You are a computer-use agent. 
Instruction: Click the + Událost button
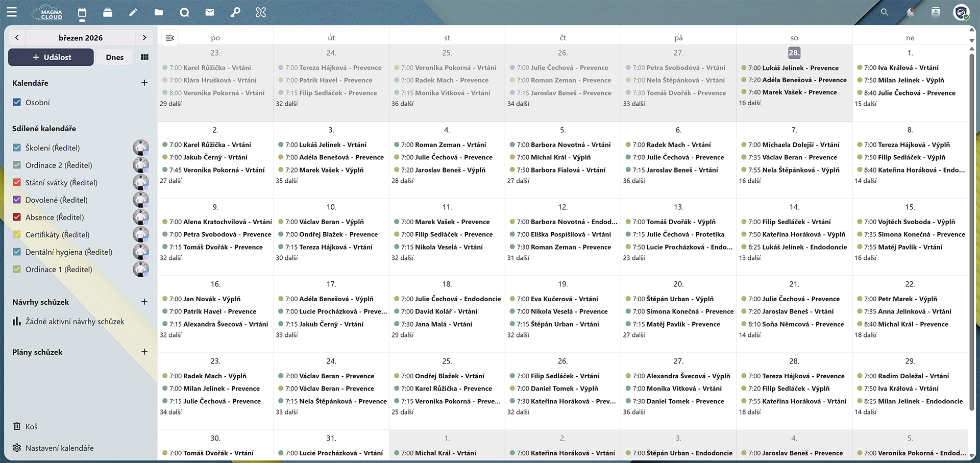(x=51, y=57)
